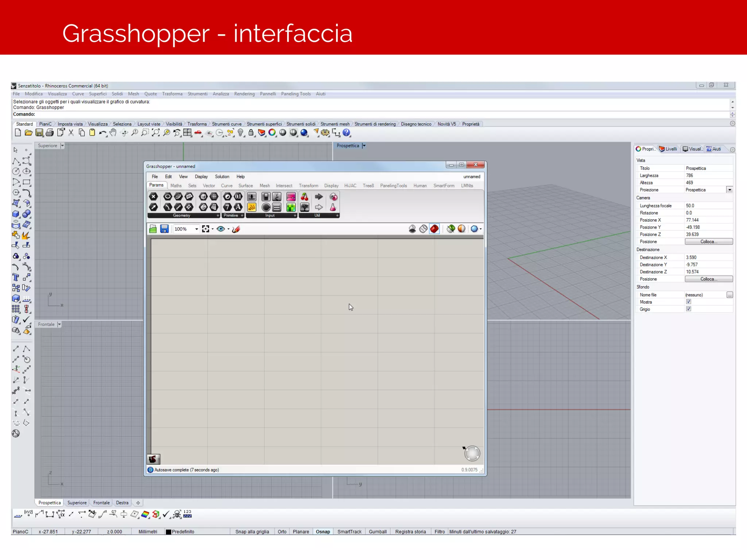
Task: Click the light bulb Hide icon
Action: pyautogui.click(x=240, y=133)
